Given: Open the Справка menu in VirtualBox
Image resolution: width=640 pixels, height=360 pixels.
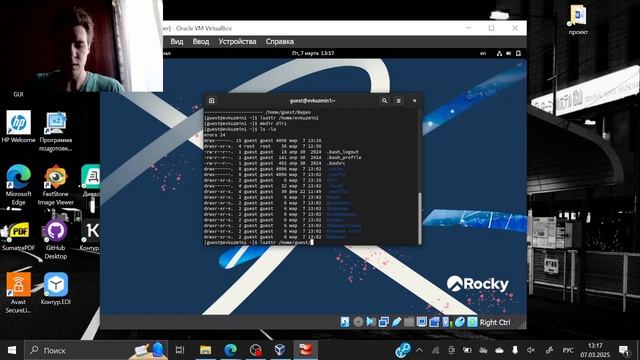Looking at the screenshot, I should pyautogui.click(x=280, y=42).
